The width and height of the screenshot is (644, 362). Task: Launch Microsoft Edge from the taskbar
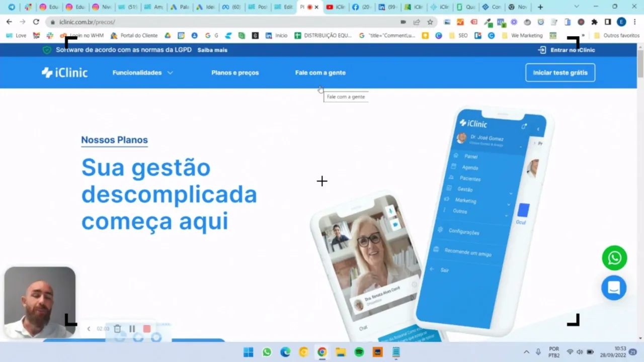pos(285,352)
